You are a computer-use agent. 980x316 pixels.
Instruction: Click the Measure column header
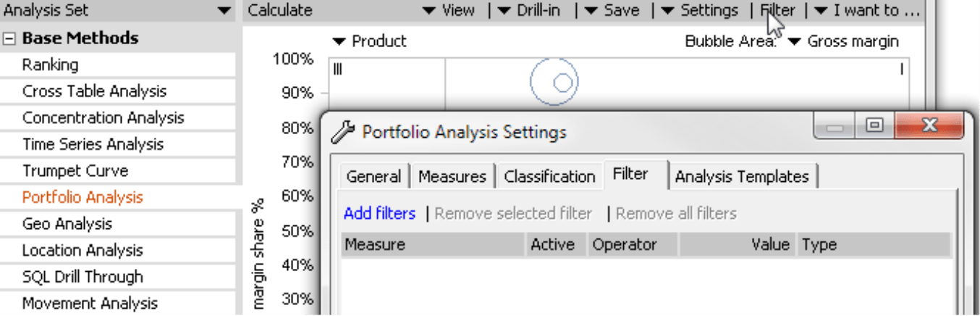coord(433,244)
